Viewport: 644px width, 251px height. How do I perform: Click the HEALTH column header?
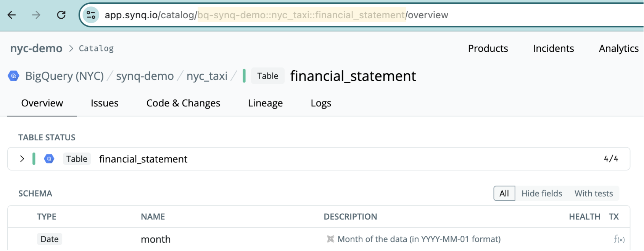(584, 217)
